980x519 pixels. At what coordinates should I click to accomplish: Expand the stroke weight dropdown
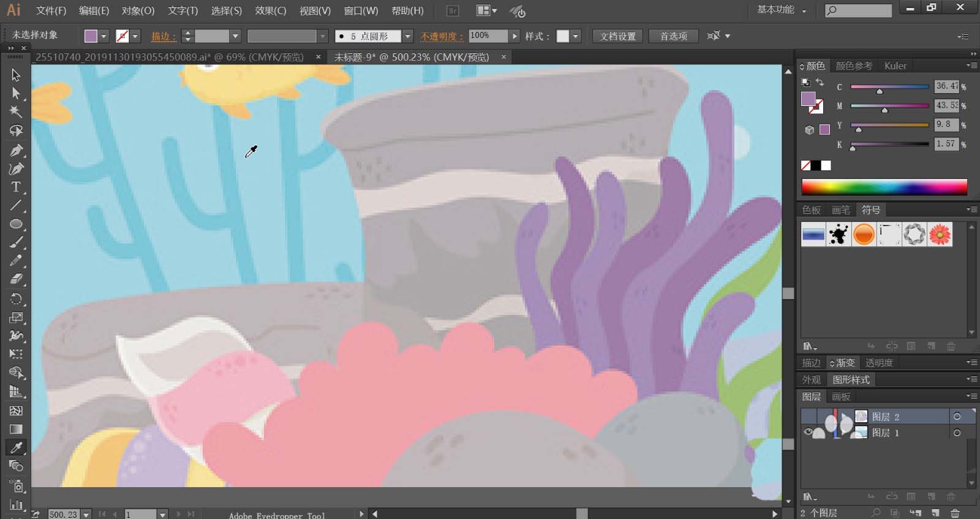(x=235, y=36)
